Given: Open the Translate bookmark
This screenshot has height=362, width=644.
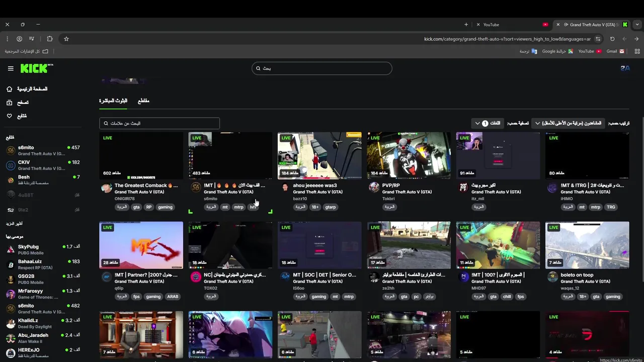Looking at the screenshot, I should click(528, 51).
